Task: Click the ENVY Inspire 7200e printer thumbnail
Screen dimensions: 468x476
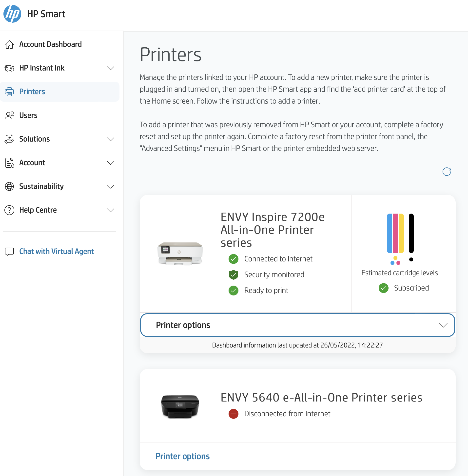Action: coord(180,254)
